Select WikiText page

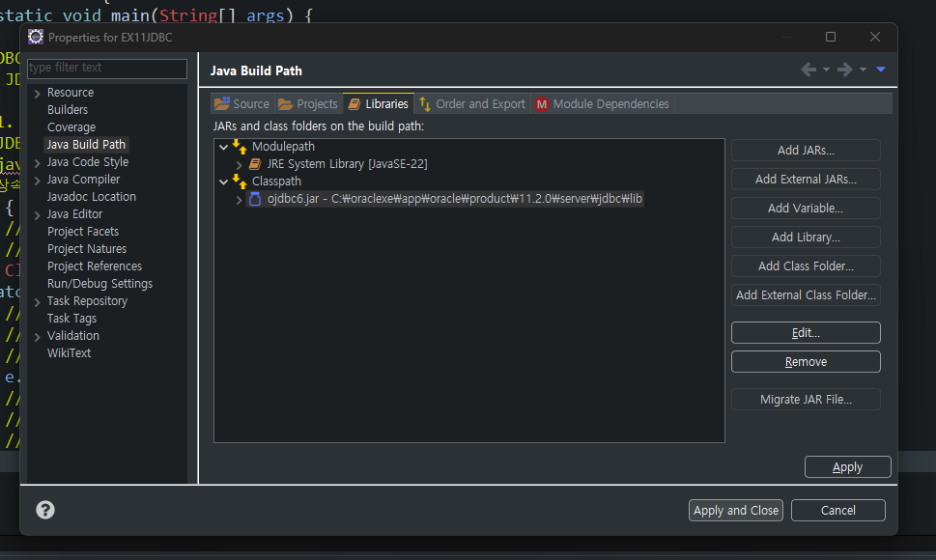(69, 353)
